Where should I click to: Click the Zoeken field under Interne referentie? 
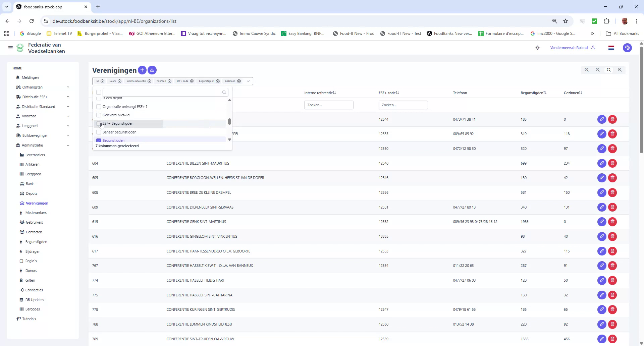329,105
